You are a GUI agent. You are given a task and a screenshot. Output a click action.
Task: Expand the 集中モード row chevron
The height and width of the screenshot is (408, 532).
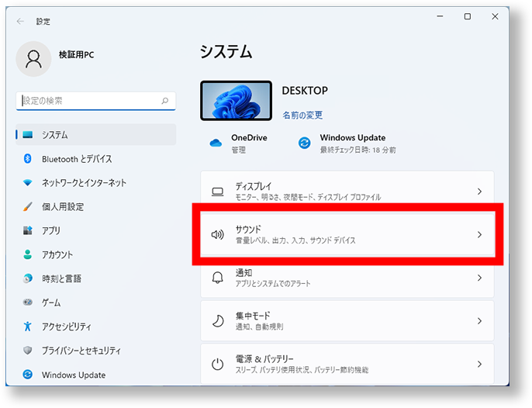click(479, 321)
